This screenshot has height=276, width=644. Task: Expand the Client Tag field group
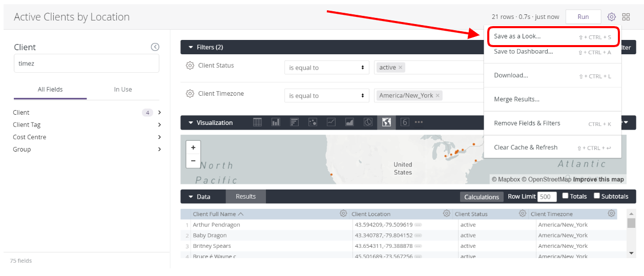[x=159, y=125]
